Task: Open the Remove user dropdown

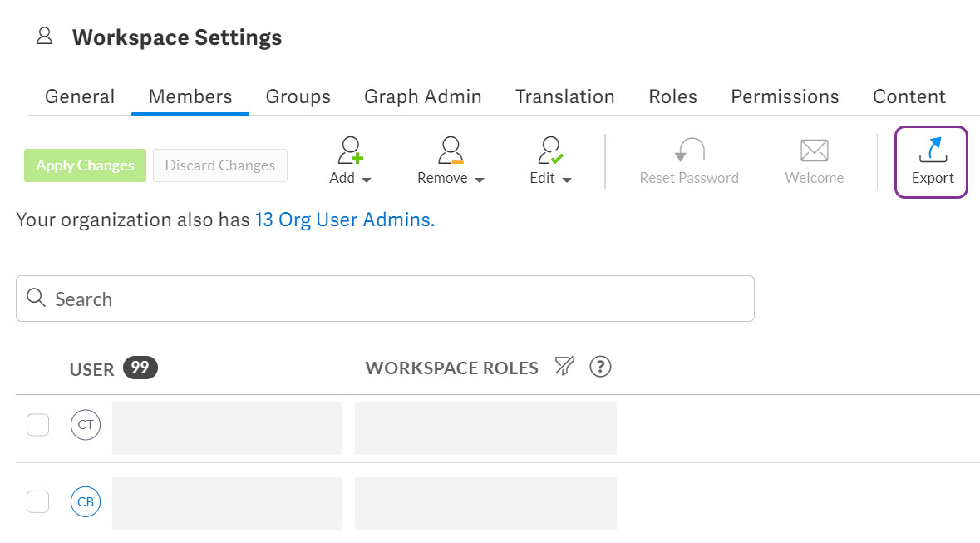Action: pyautogui.click(x=451, y=162)
